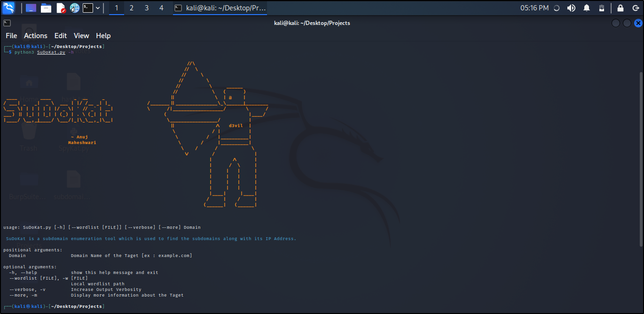Open the File menu
This screenshot has width=644, height=314.
[x=11, y=36]
